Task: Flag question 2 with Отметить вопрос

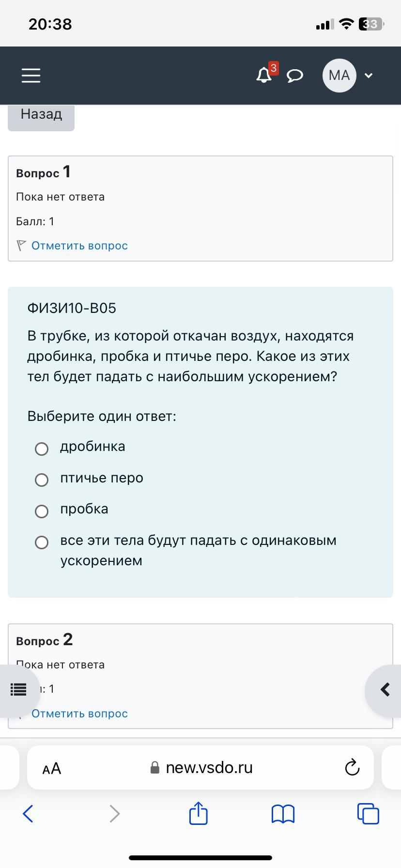Action: (x=79, y=713)
